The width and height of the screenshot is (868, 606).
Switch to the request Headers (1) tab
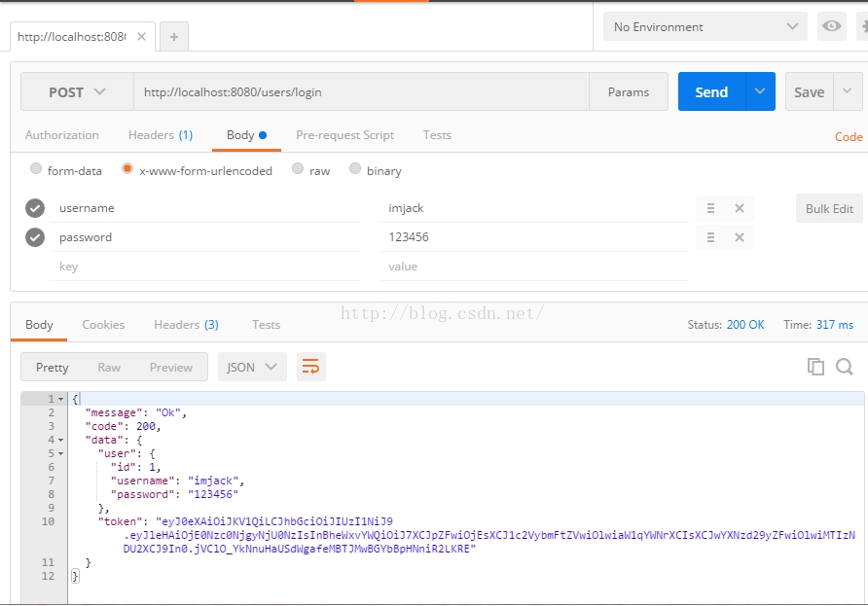click(161, 135)
